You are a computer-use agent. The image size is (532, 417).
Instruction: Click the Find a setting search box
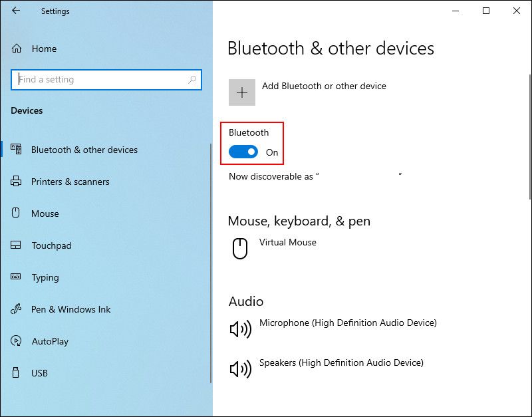pyautogui.click(x=100, y=79)
